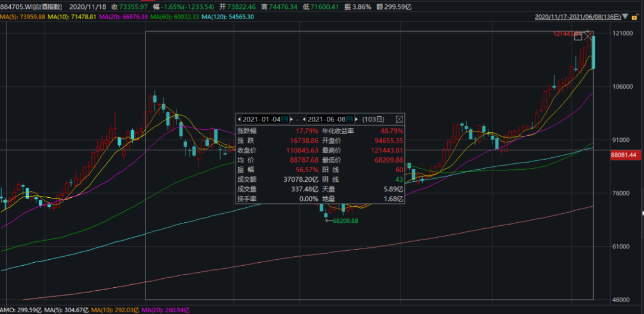The width and height of the screenshot is (644, 314).
Task: Toggle the yellow chart lock icon
Action: click(x=635, y=17)
